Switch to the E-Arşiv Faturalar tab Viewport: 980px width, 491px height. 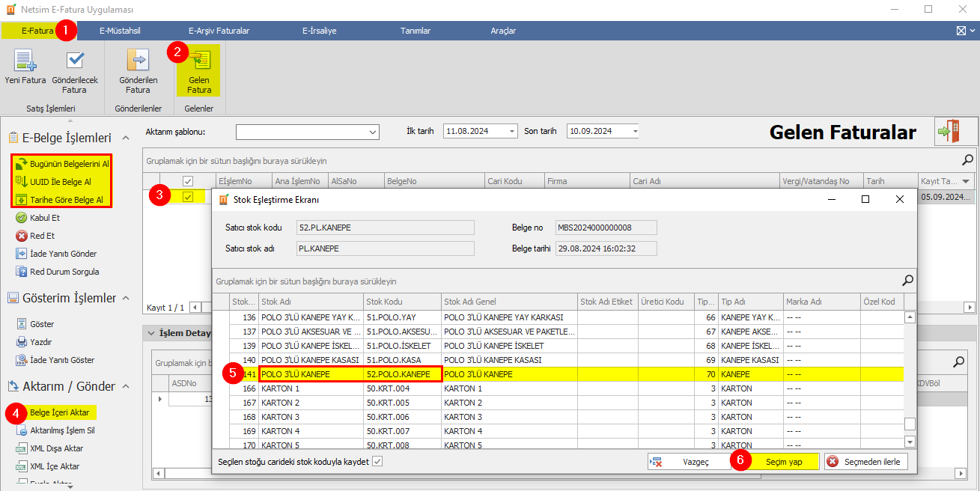pyautogui.click(x=219, y=31)
